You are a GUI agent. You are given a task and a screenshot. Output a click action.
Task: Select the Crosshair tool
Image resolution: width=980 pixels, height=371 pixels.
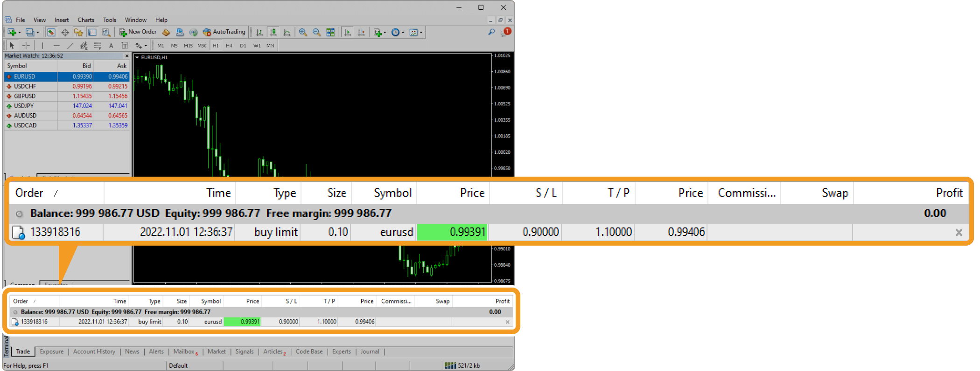[26, 45]
